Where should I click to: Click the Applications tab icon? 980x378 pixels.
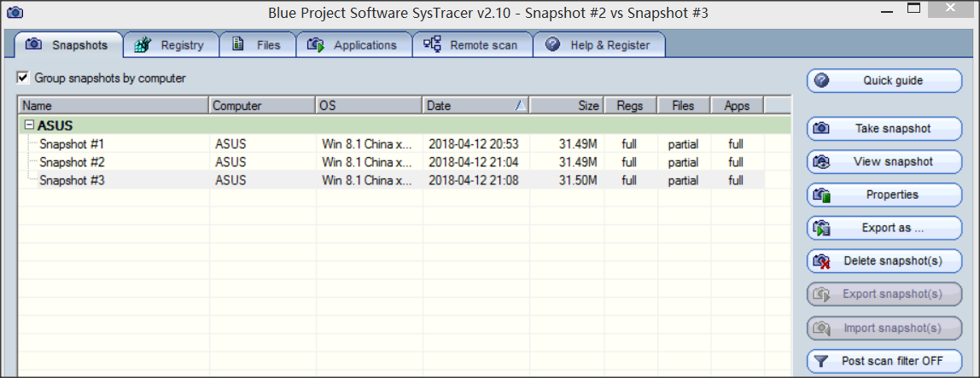coord(315,44)
